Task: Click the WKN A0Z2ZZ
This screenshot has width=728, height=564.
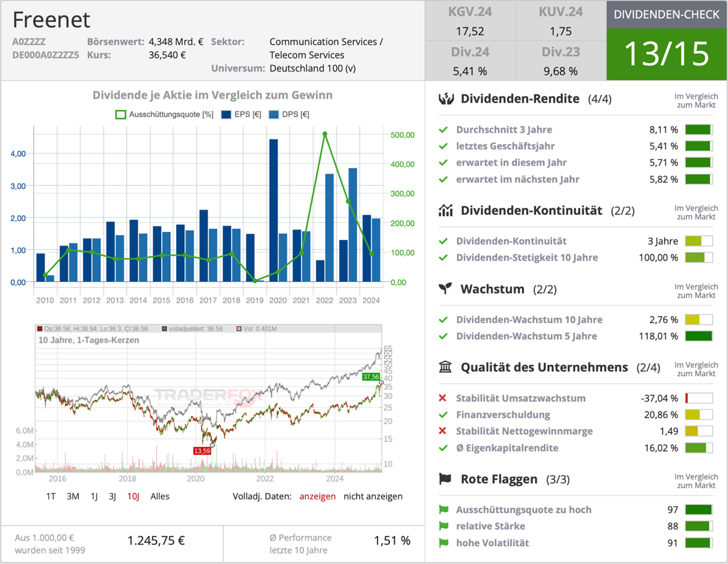Action: coord(29,42)
